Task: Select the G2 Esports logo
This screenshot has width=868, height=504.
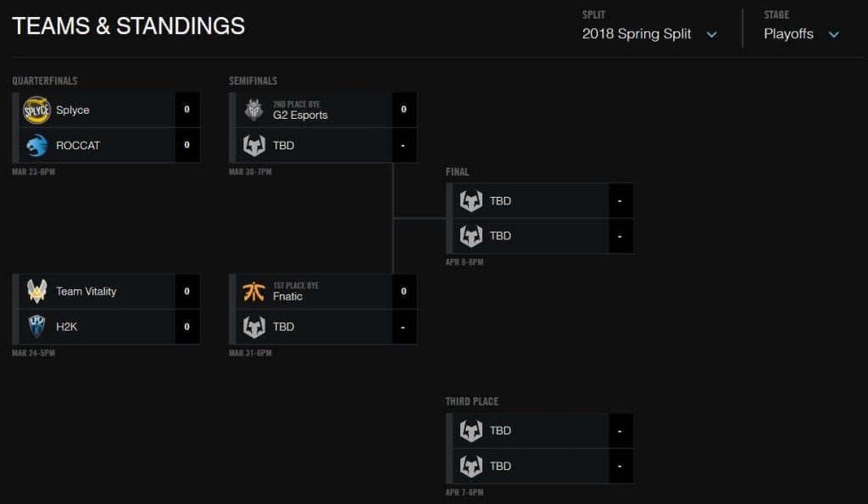Action: point(253,109)
